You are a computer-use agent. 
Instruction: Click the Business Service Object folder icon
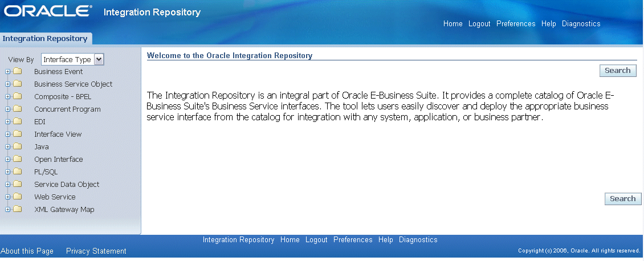[x=17, y=84]
